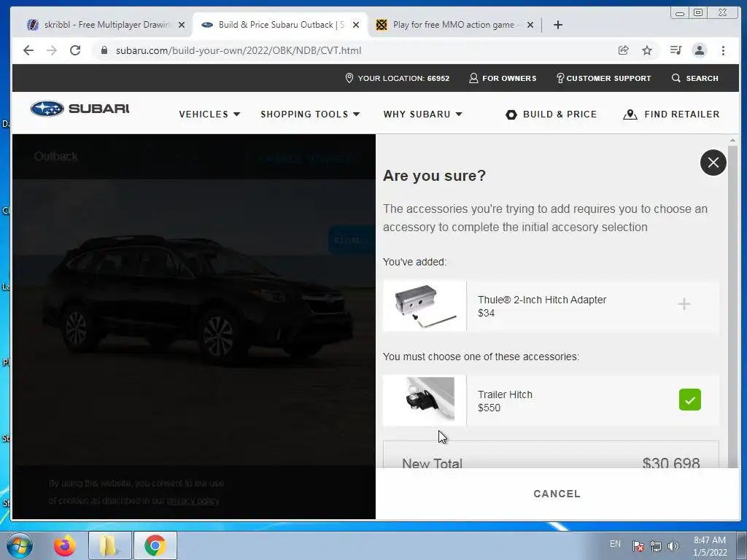Screen dimensions: 747x560
Task: Open the media control icon
Action: tap(676, 50)
